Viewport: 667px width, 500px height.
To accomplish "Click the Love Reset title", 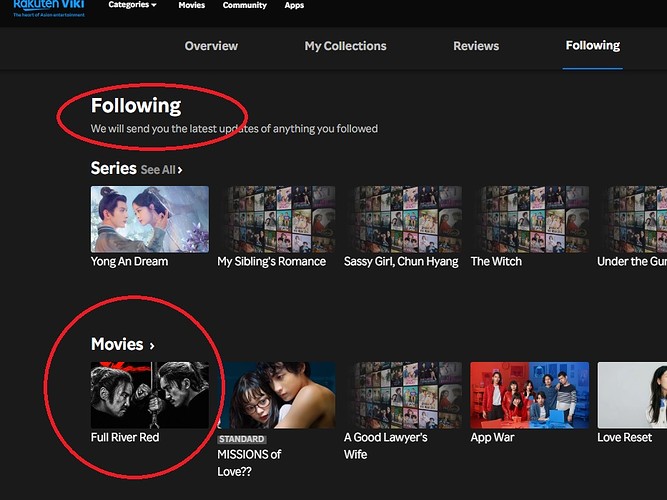I will [x=624, y=437].
